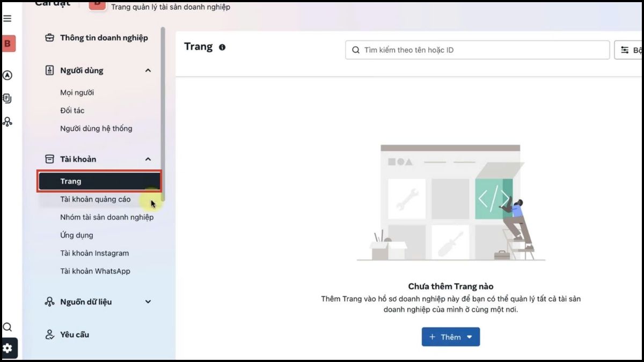Open Nhóm tài sản doanh nghiệp

(x=107, y=217)
